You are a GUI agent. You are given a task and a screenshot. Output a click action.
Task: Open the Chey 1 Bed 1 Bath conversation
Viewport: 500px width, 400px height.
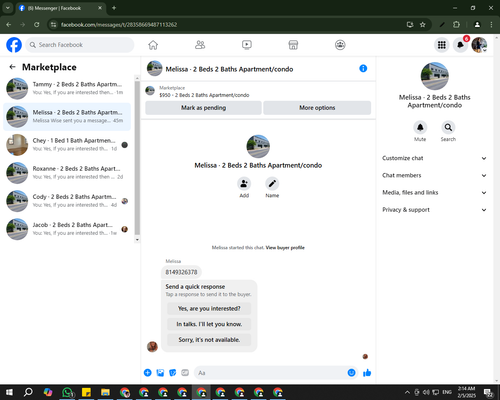click(x=67, y=145)
